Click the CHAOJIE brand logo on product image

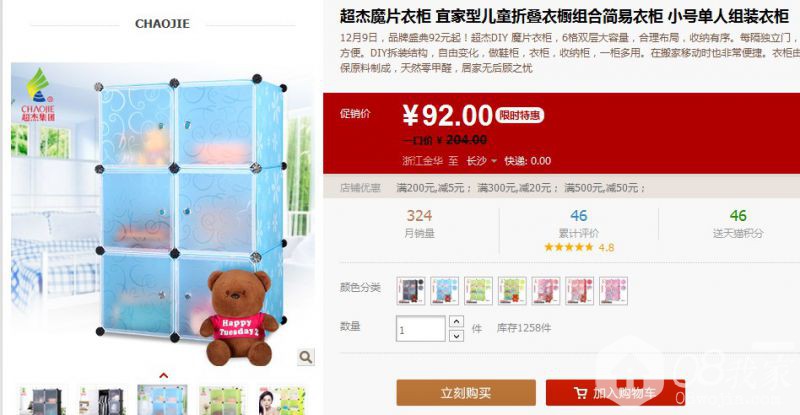click(x=38, y=95)
